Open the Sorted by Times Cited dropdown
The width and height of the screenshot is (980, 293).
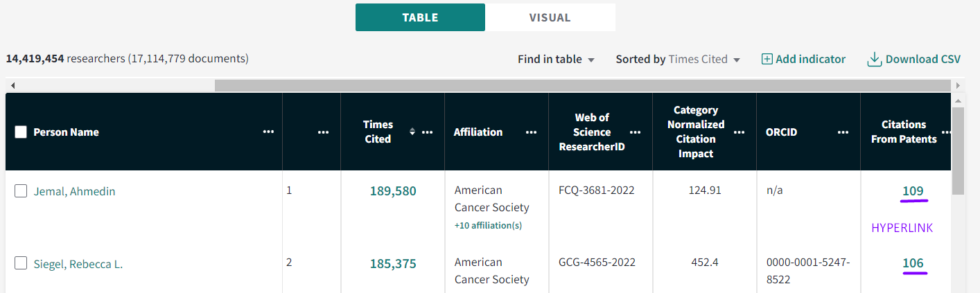pos(678,60)
